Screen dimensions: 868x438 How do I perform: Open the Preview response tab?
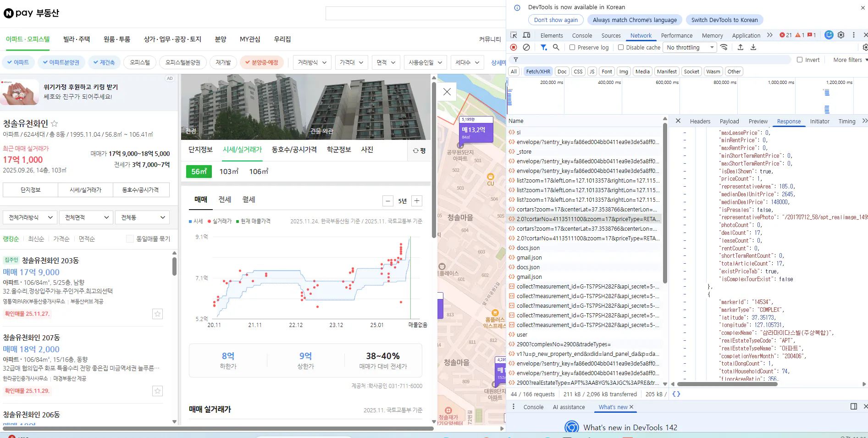[x=758, y=121]
